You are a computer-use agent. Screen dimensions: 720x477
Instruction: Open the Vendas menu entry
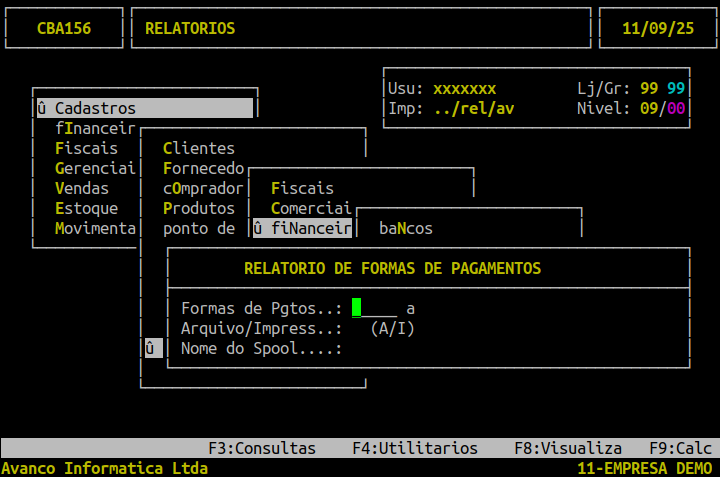click(82, 188)
